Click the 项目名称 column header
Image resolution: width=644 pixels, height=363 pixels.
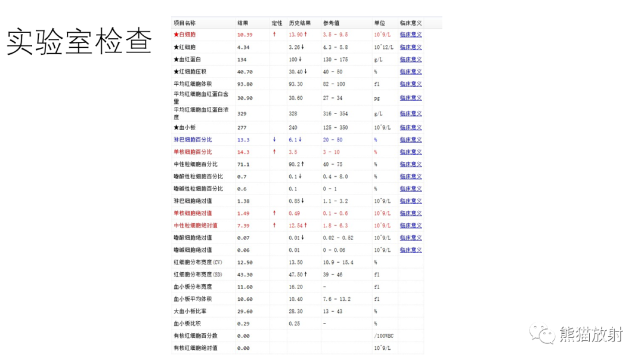[x=184, y=23]
